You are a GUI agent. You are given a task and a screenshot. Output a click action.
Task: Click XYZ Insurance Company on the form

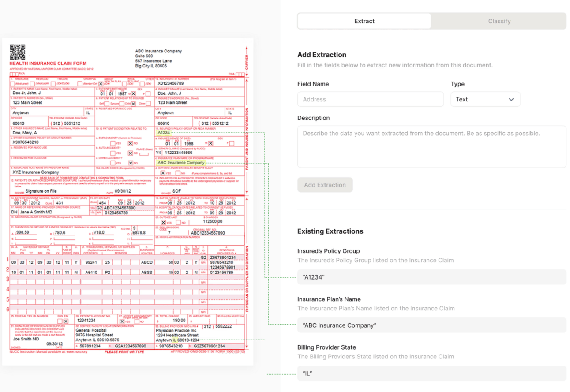pyautogui.click(x=35, y=172)
